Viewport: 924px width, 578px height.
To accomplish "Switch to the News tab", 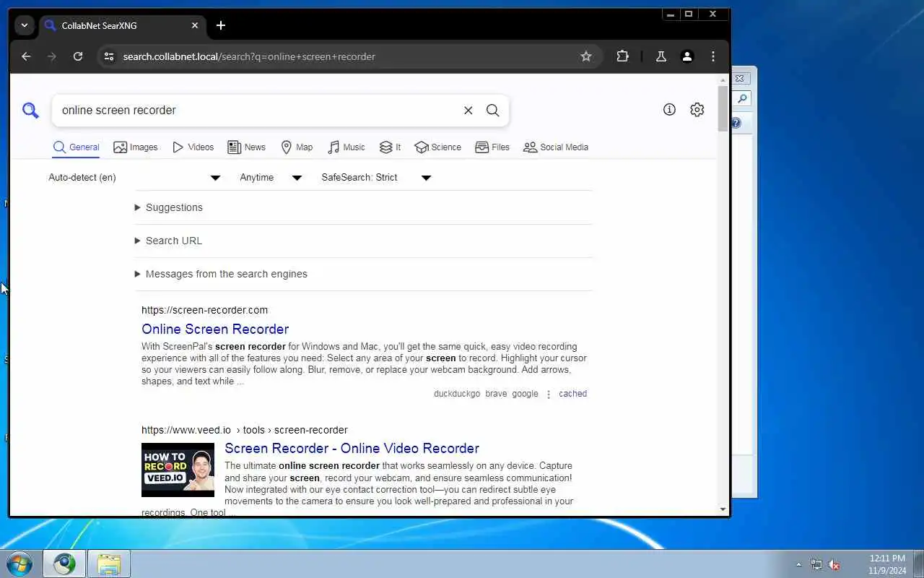I will [x=247, y=147].
